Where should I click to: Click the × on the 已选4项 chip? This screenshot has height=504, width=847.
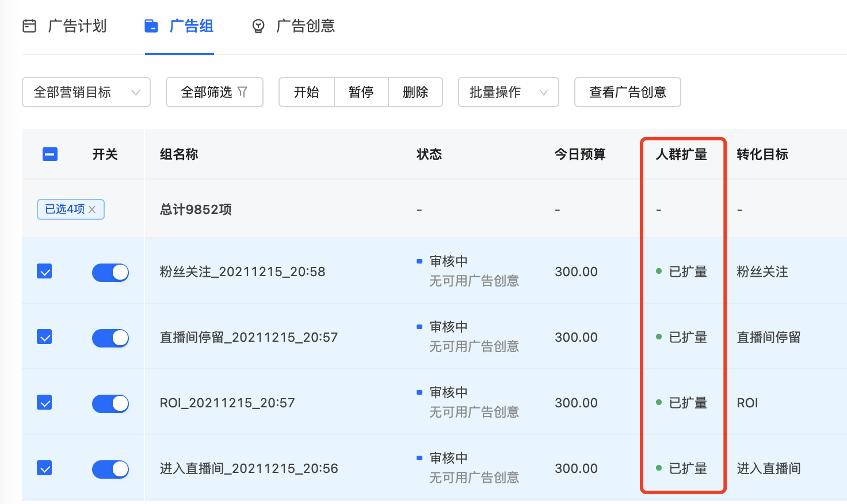(x=92, y=209)
